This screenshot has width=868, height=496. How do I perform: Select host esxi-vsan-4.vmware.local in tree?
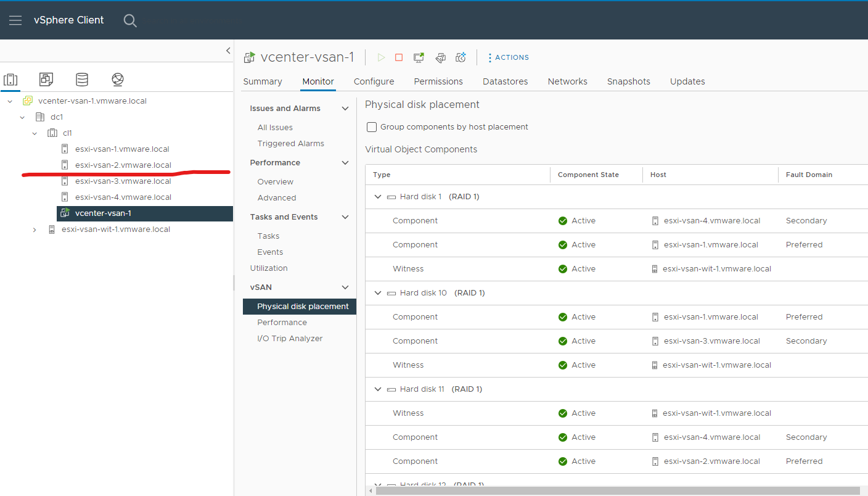[123, 197]
